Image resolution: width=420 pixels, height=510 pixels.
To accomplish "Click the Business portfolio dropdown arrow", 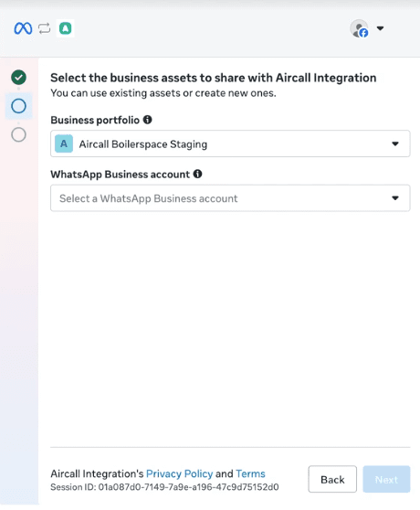I will click(x=395, y=143).
